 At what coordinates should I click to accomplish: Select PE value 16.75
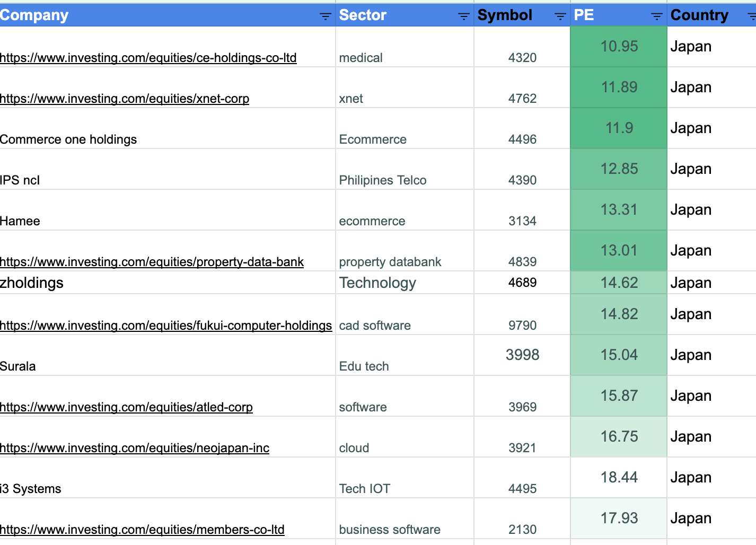point(619,437)
